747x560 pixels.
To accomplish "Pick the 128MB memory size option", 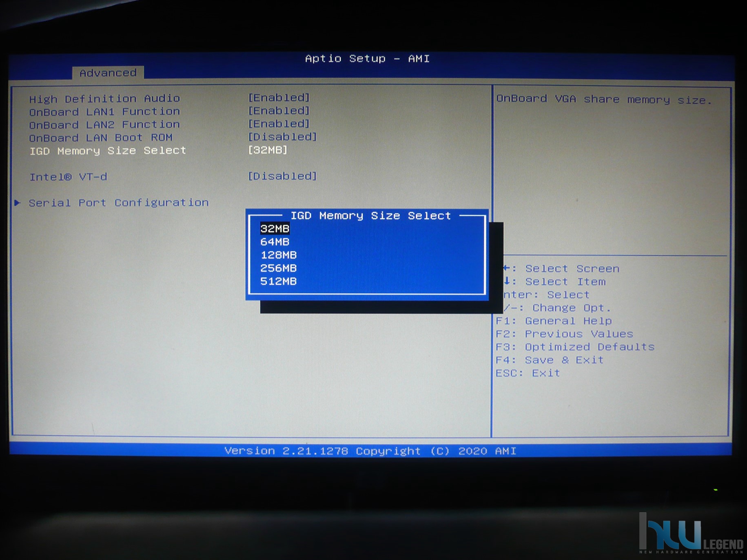I will pyautogui.click(x=278, y=255).
